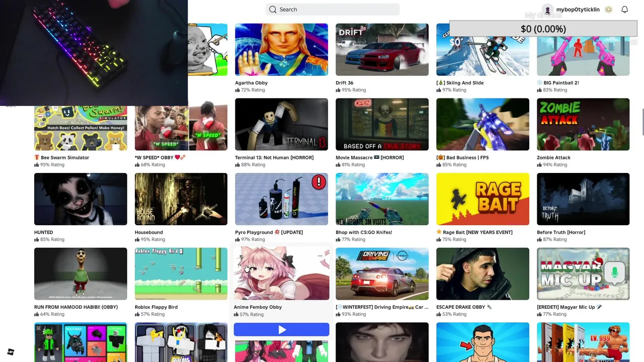Click the 'Agartha Abby' title link

pyautogui.click(x=251, y=83)
